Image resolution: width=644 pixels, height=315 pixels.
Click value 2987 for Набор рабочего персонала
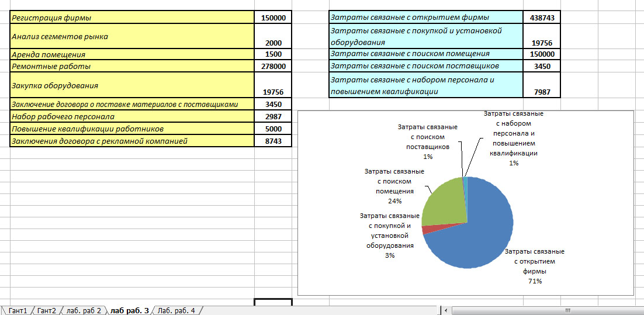pyautogui.click(x=273, y=116)
